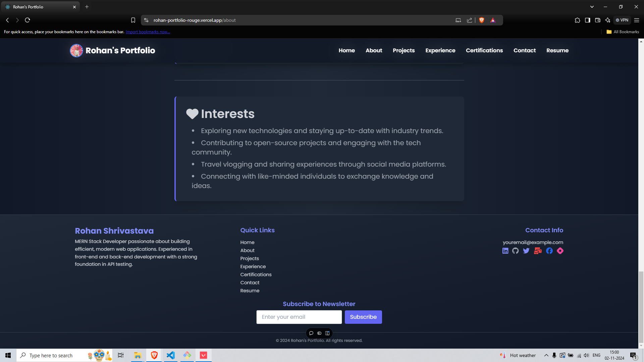Show hidden system tray icons chevron
Viewport: 644px width, 362px height.
(x=546, y=355)
